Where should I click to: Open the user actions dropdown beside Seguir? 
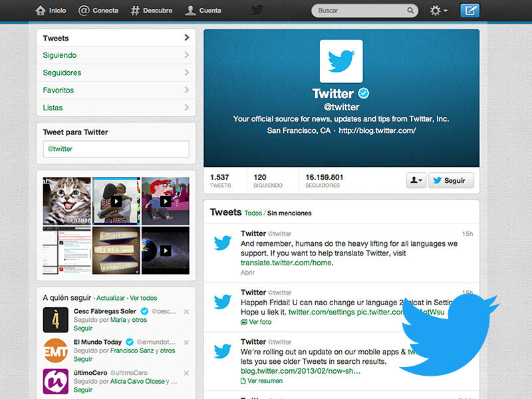point(416,180)
